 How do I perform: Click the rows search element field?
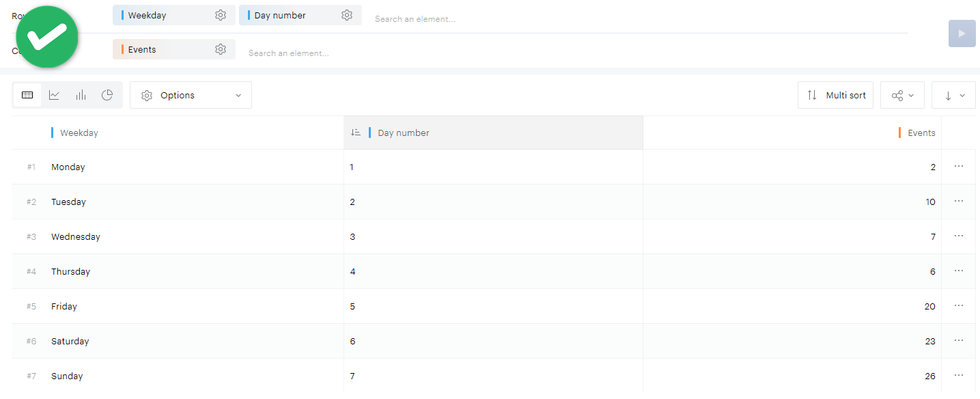415,19
